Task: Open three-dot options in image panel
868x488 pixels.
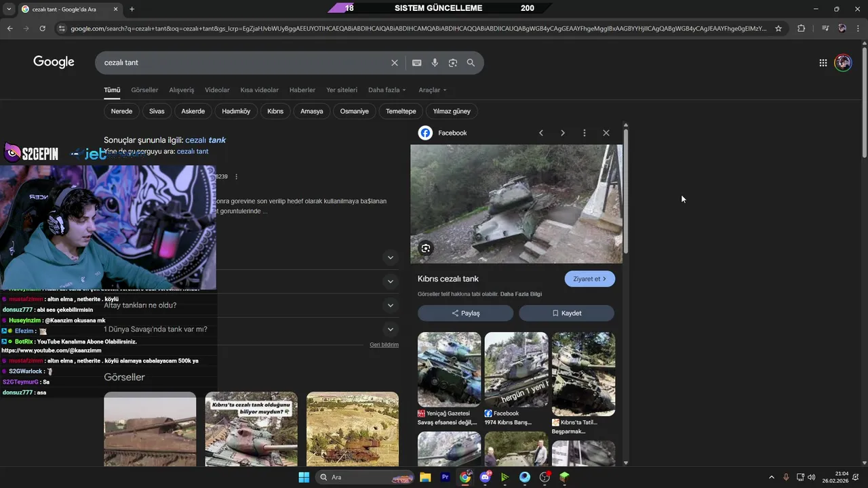Action: (585, 133)
